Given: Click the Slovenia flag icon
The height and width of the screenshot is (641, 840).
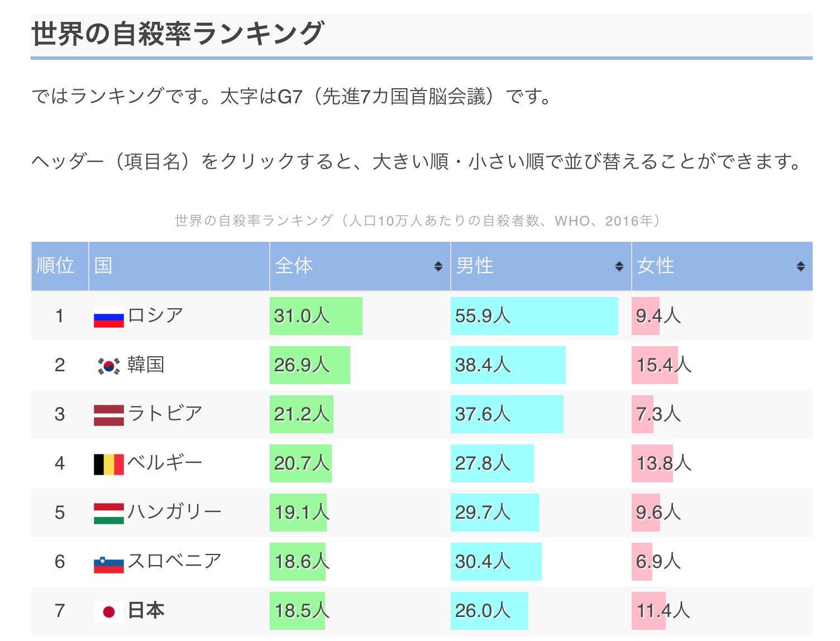Looking at the screenshot, I should tap(108, 563).
